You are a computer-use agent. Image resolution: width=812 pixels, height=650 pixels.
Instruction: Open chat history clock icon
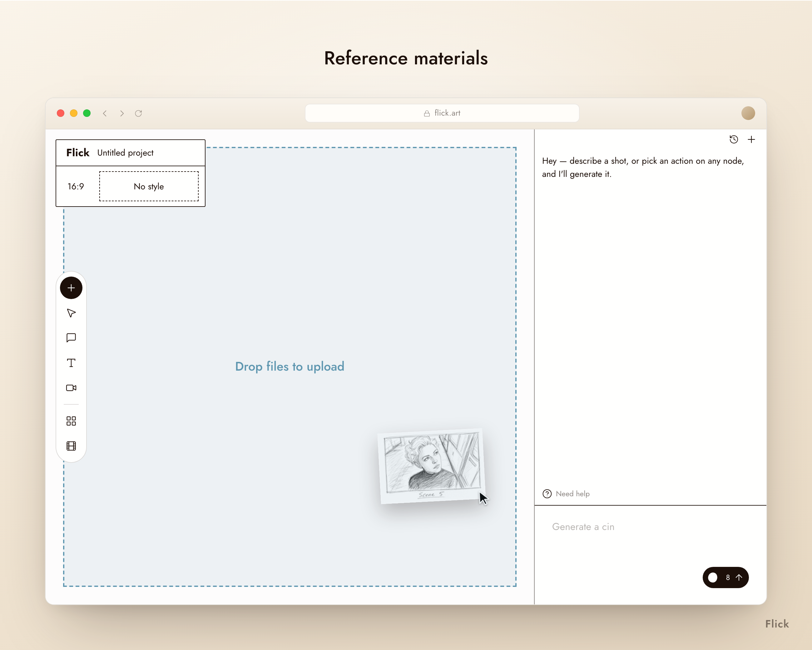tap(734, 139)
